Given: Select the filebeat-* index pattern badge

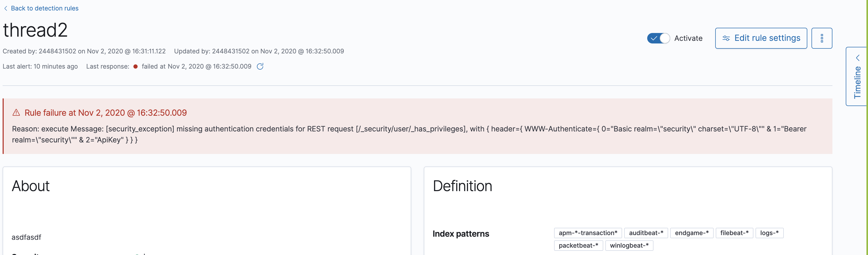Looking at the screenshot, I should [734, 233].
